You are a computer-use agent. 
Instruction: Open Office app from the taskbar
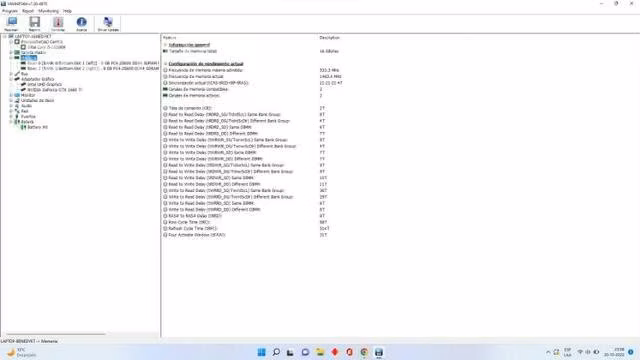point(349,352)
